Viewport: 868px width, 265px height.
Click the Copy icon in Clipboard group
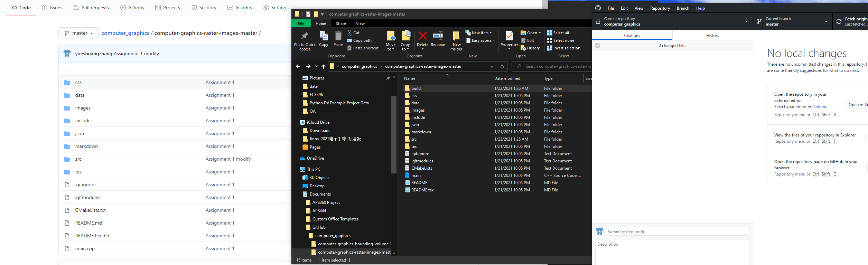click(324, 36)
